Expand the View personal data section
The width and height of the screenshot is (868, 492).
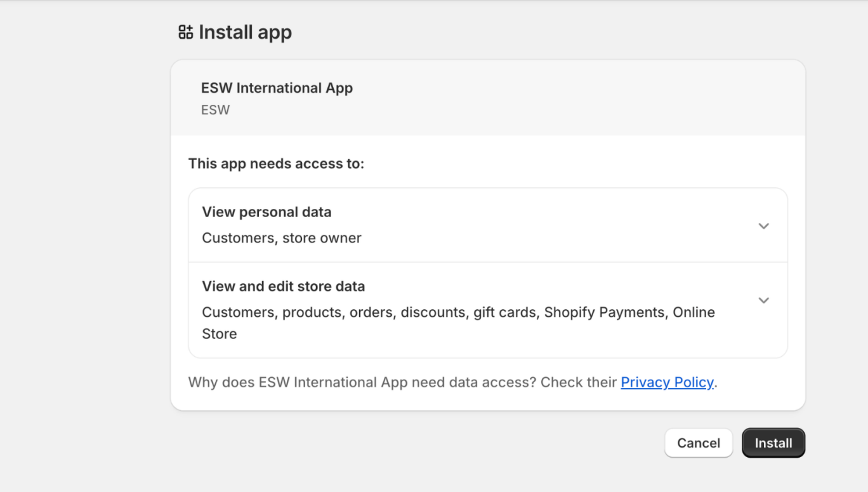(763, 226)
